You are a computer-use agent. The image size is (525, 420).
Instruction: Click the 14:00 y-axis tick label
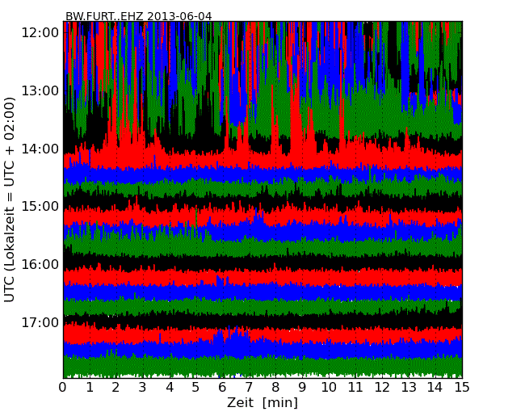40,149
